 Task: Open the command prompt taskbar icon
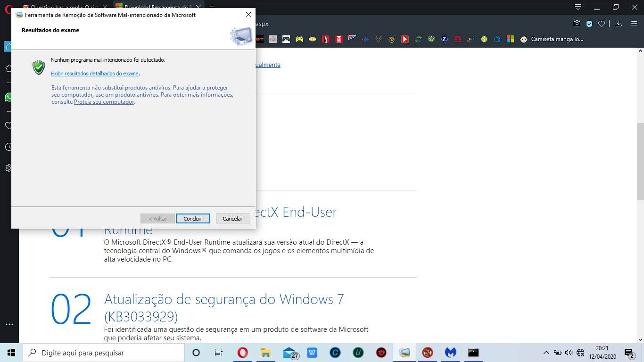(x=473, y=353)
